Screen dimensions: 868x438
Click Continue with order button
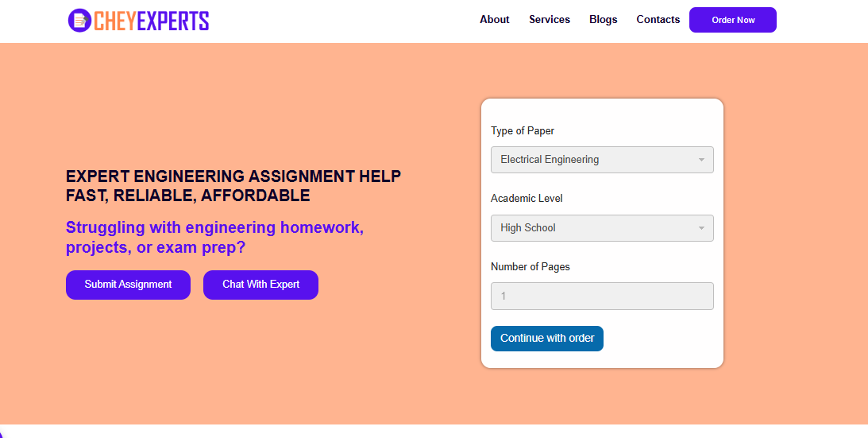point(546,339)
